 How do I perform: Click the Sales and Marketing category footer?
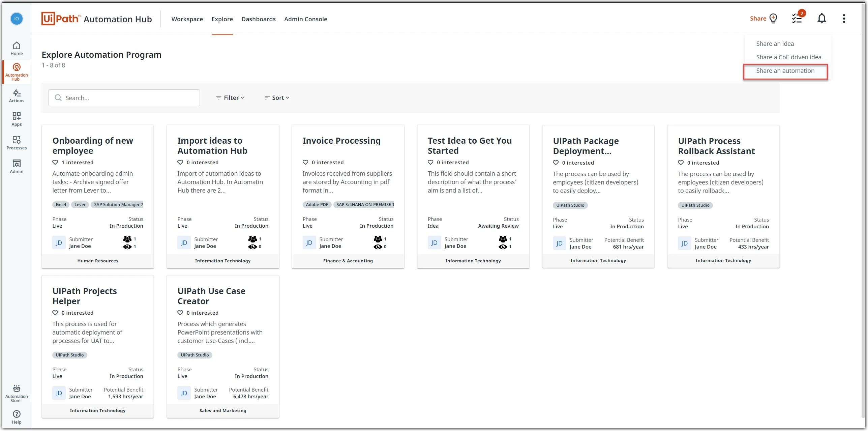point(223,410)
